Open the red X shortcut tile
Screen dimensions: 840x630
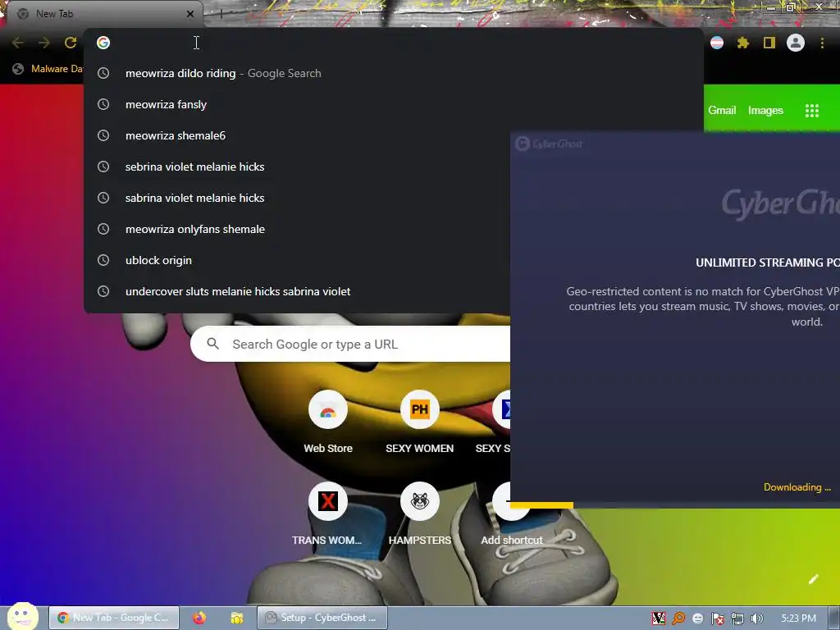tap(328, 501)
